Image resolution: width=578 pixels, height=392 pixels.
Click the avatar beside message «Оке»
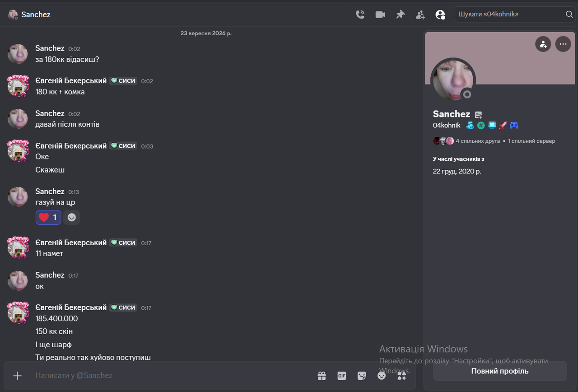tap(18, 151)
